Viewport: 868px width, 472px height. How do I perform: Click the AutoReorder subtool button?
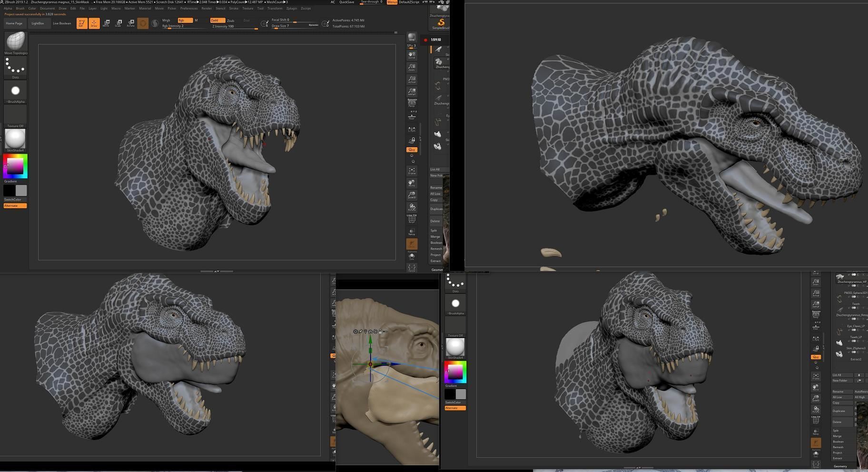pyautogui.click(x=860, y=392)
